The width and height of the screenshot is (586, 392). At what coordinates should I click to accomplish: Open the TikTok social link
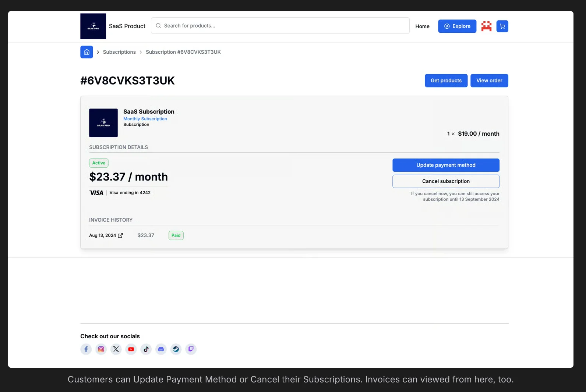[x=146, y=349]
